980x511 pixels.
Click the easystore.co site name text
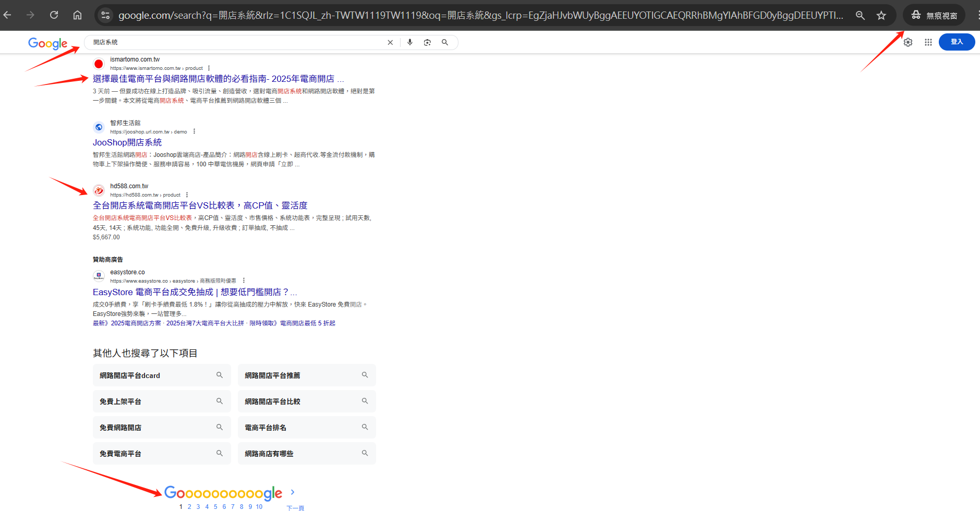click(127, 272)
